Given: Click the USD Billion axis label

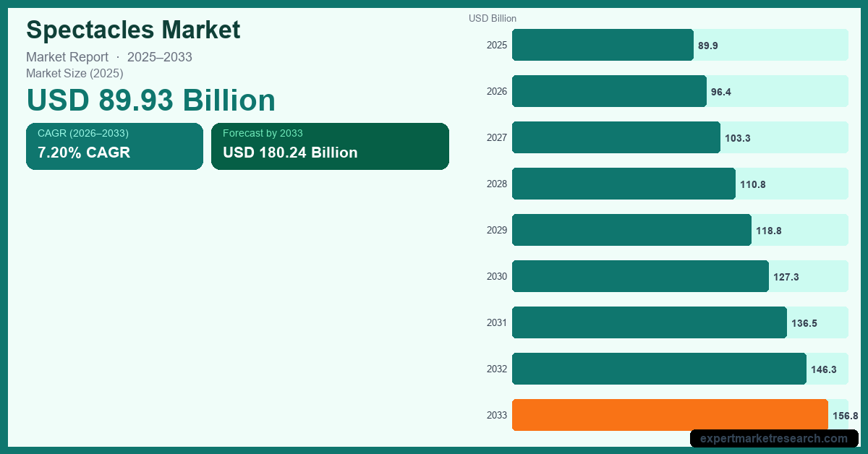Looking at the screenshot, I should (493, 19).
